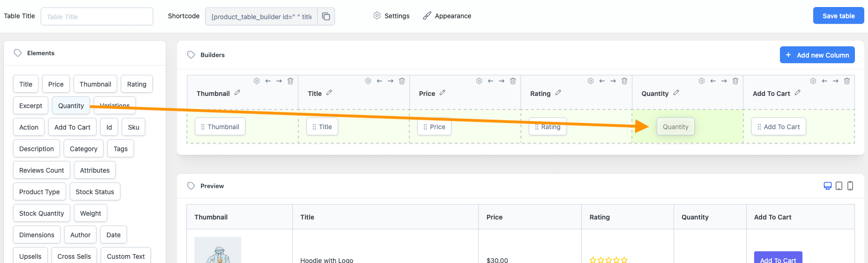
Task: Switch preview to mobile view
Action: point(850,186)
